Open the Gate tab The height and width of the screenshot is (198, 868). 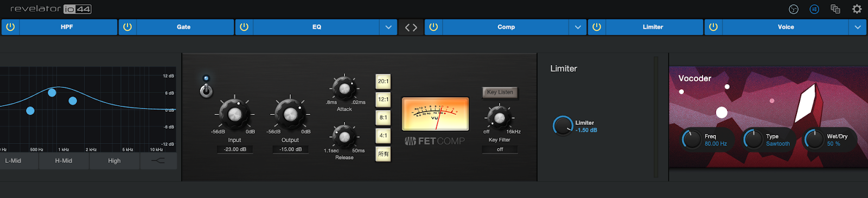(x=184, y=27)
